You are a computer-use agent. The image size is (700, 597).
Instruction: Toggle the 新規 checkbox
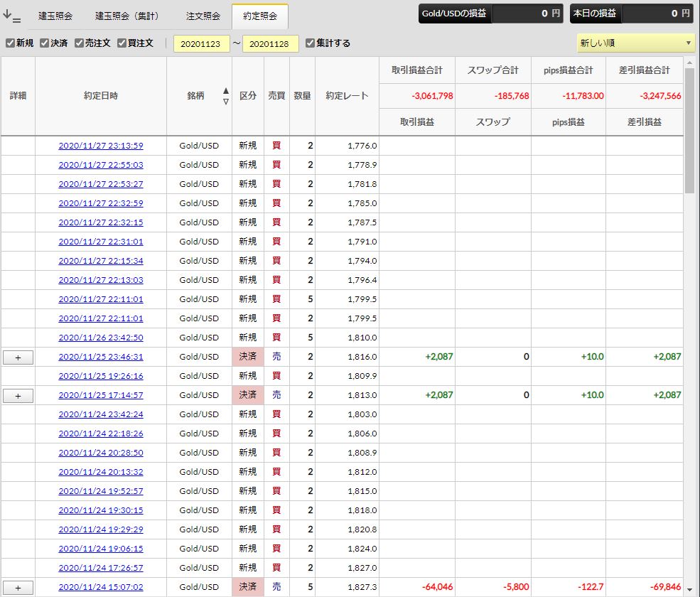(x=10, y=43)
